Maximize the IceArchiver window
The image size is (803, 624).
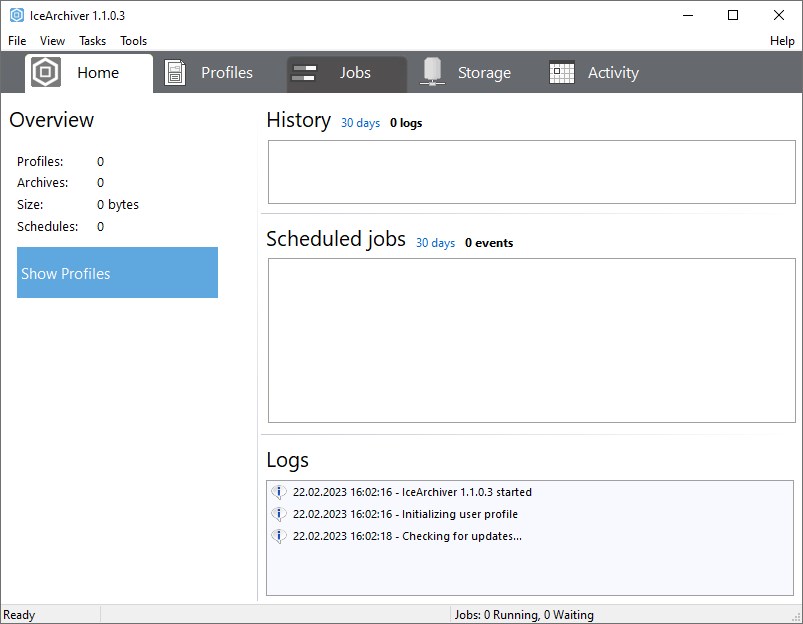tap(733, 15)
